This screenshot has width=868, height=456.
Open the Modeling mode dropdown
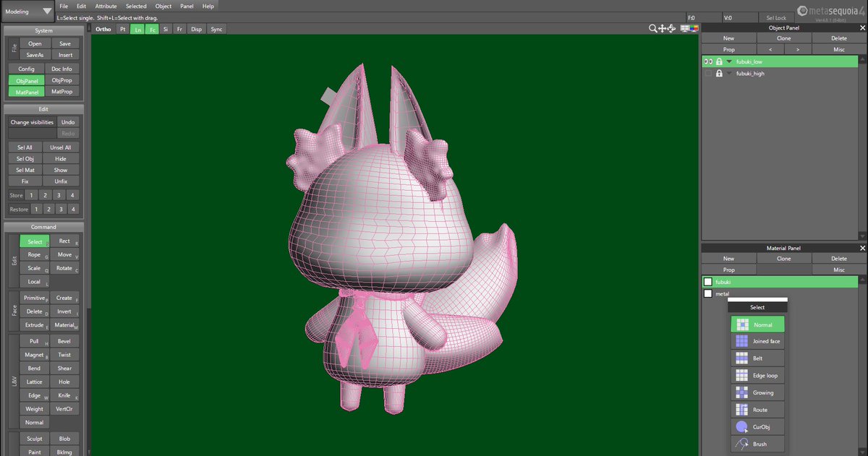pyautogui.click(x=28, y=11)
